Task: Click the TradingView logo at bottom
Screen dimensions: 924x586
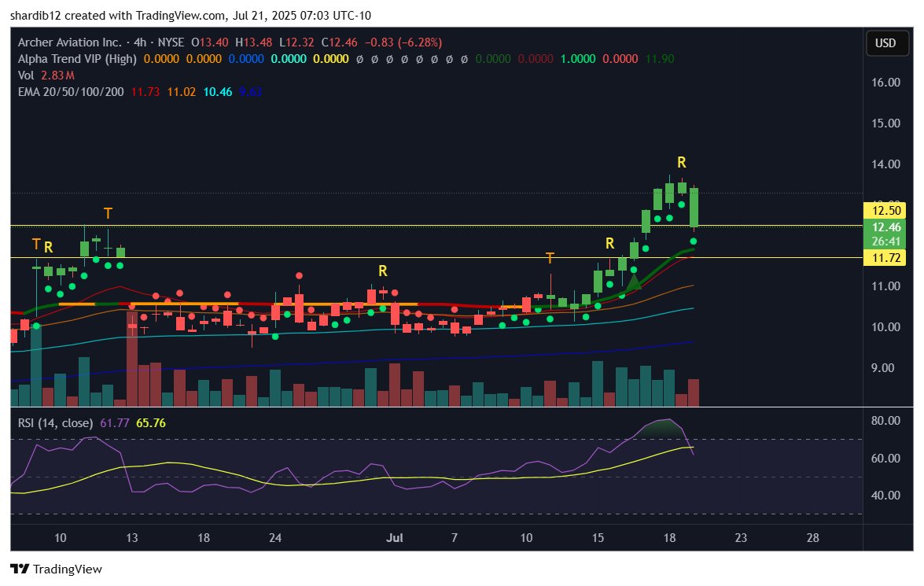Action: point(56,569)
